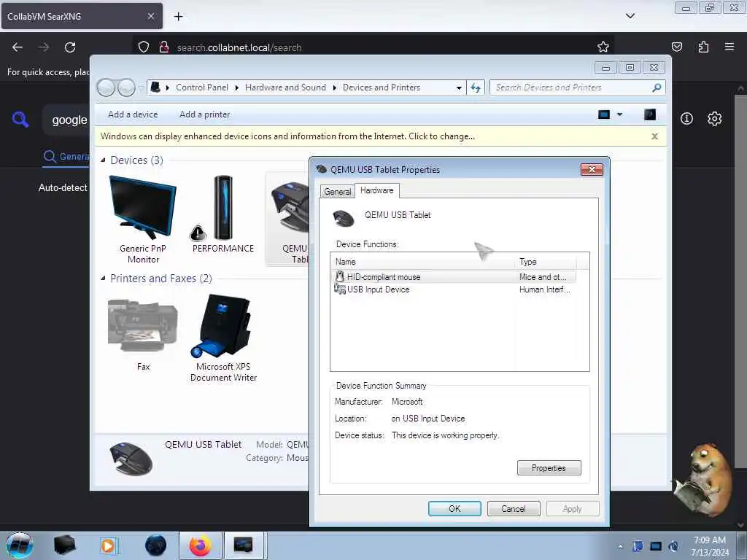Image resolution: width=747 pixels, height=560 pixels.
Task: Click the Name column header
Action: click(x=422, y=262)
